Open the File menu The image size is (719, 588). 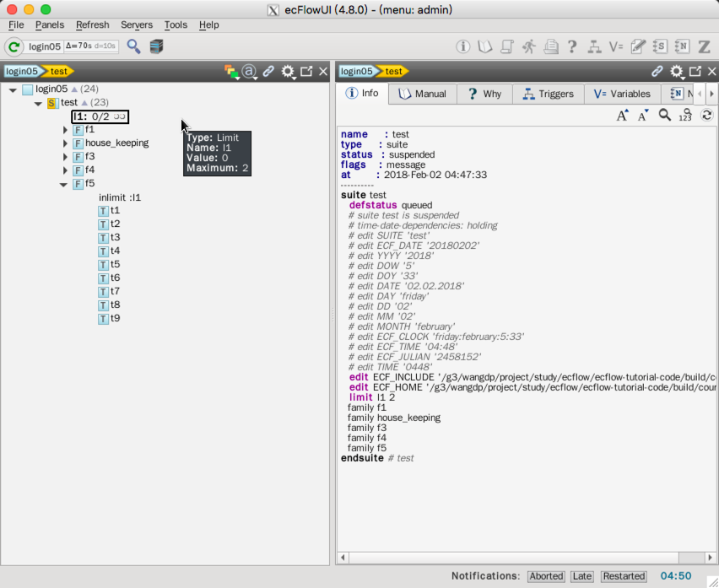coord(16,24)
